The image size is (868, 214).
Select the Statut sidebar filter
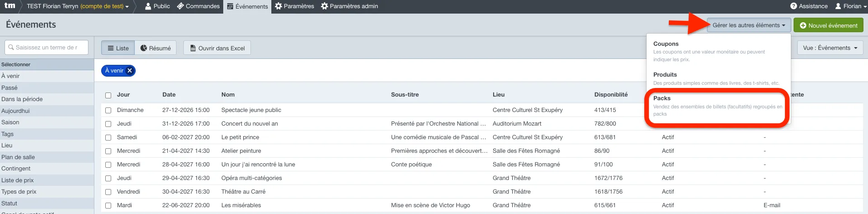pos(47,203)
